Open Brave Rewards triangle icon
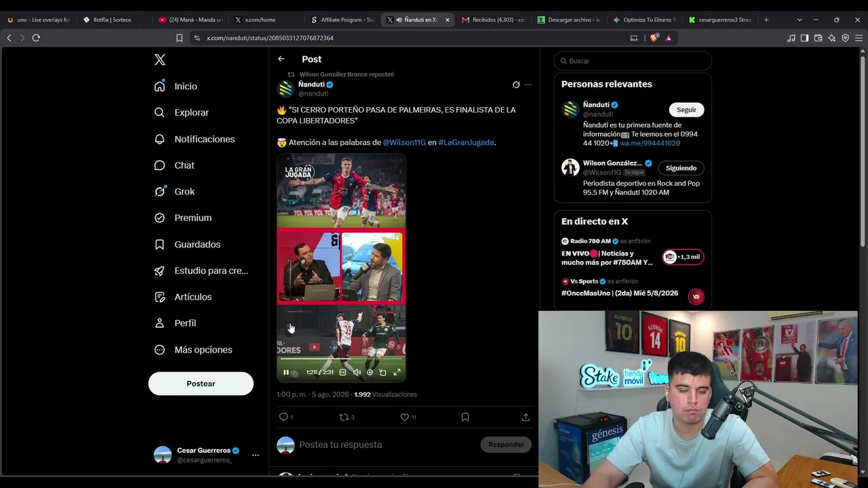Screen dimensions: 868x488 [x=669, y=38]
